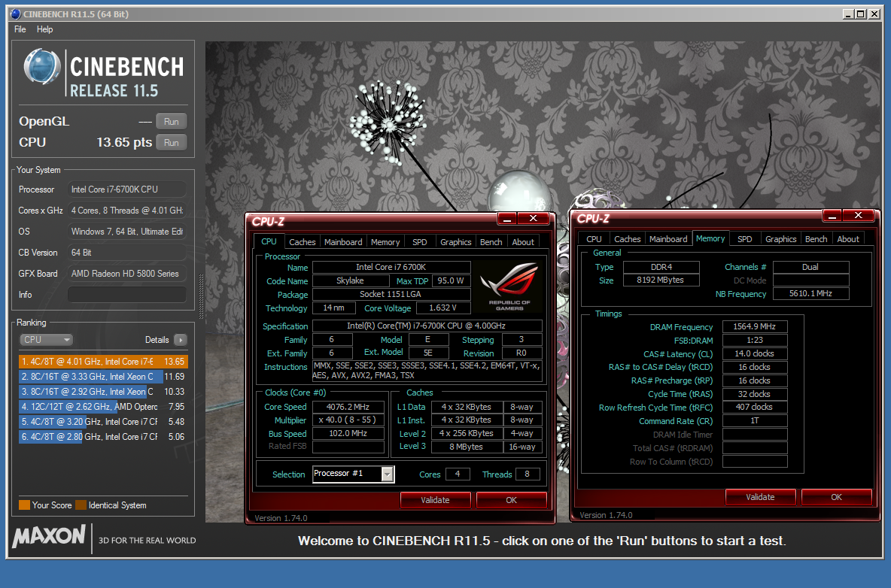Screen dimensions: 891x588
Task: Switch to Memory tab in left CPU-Z
Action: [x=385, y=242]
